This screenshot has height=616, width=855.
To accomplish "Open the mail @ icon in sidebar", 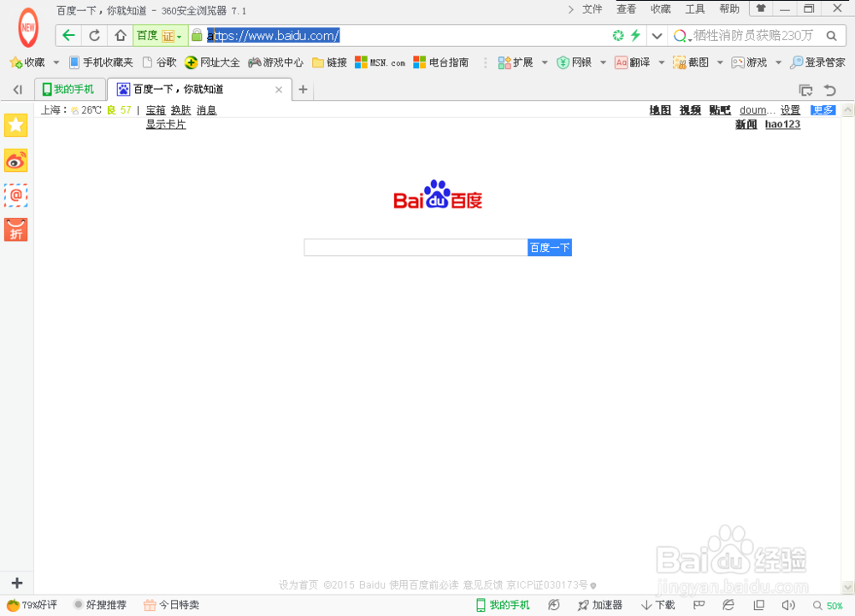I will click(x=15, y=195).
